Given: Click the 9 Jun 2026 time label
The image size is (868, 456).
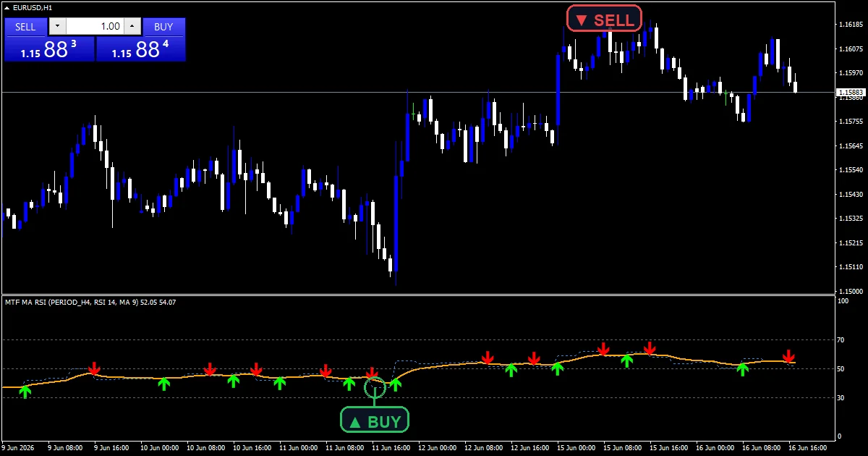Looking at the screenshot, I should pos(20,447).
